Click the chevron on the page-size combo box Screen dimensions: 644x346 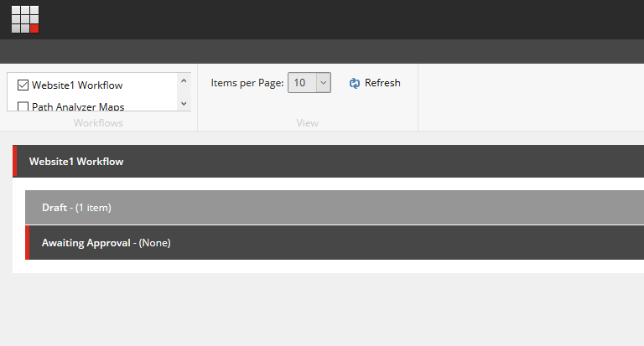click(x=323, y=83)
